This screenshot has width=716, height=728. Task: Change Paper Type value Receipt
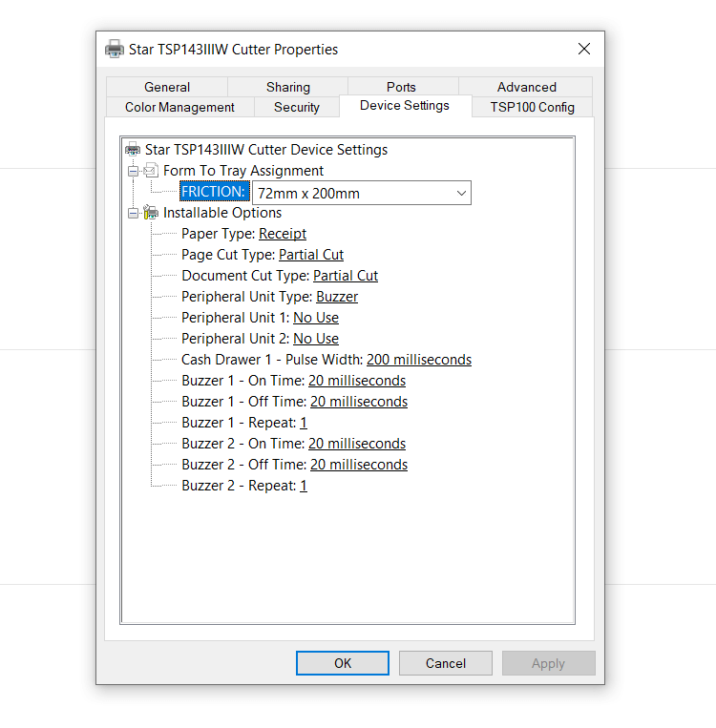coord(283,234)
